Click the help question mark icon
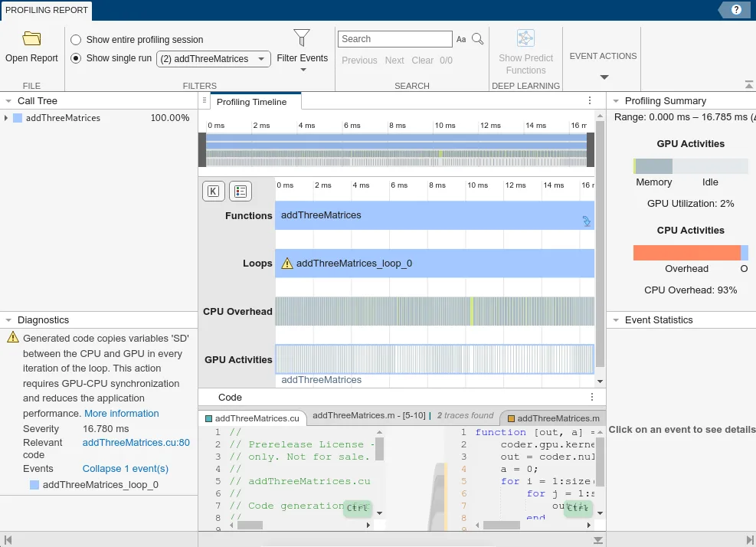 736,10
